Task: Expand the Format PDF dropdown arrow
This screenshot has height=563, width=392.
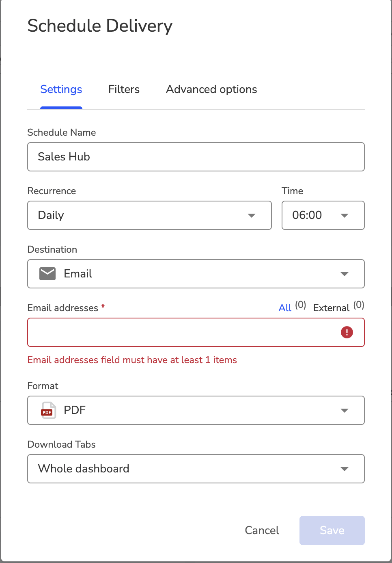Action: [x=345, y=410]
